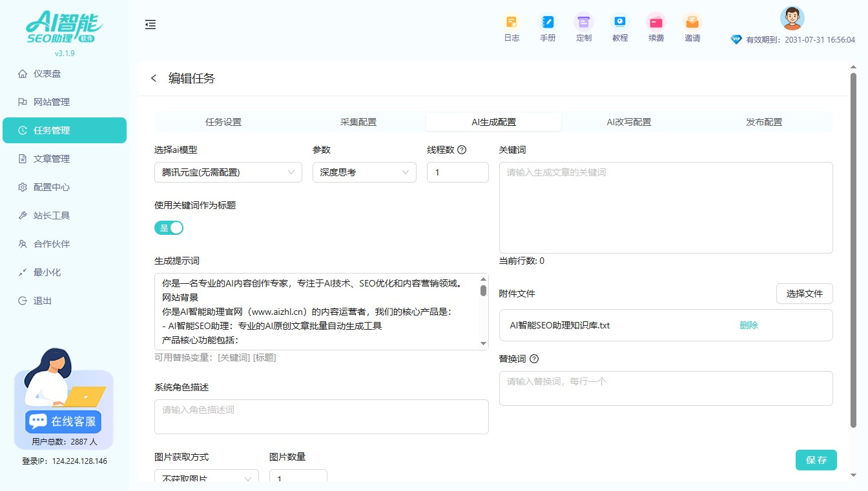Screen dimensions: 868x491
Task: Click the VIP badge next to 有效期
Action: pos(736,39)
